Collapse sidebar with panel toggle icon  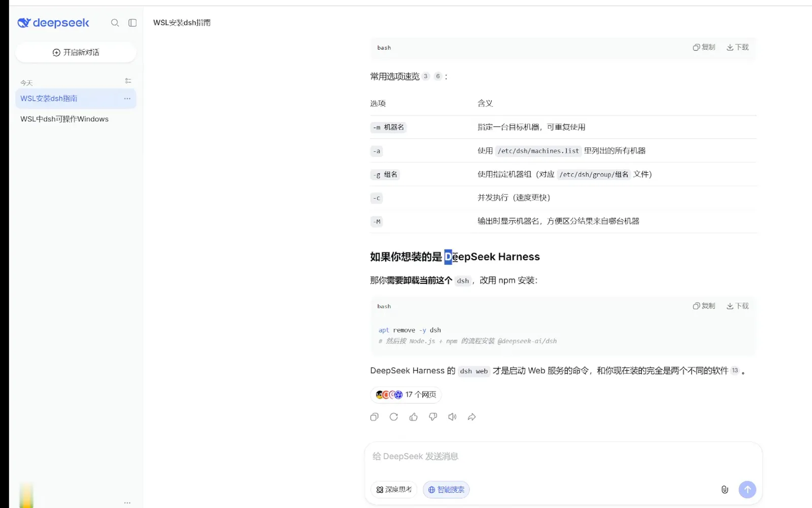(132, 23)
